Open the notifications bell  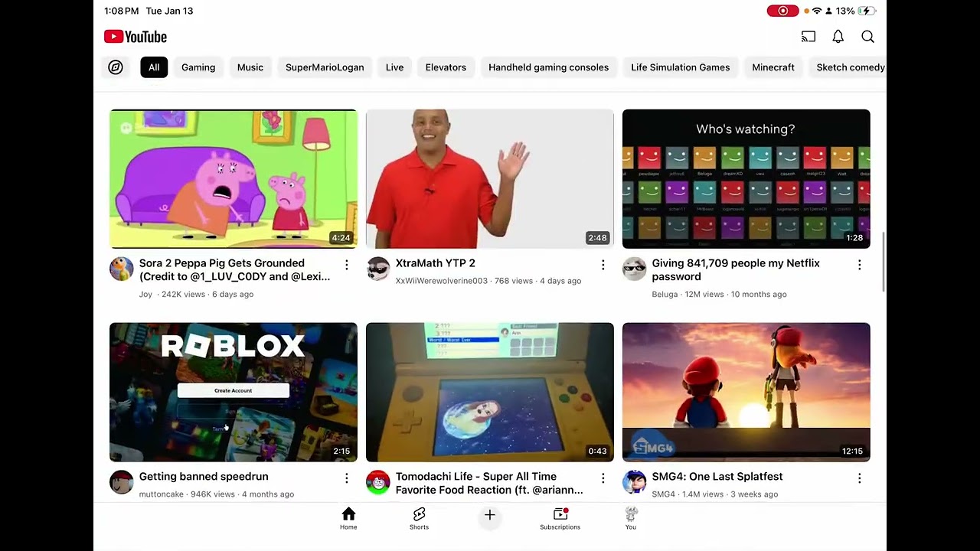click(838, 37)
